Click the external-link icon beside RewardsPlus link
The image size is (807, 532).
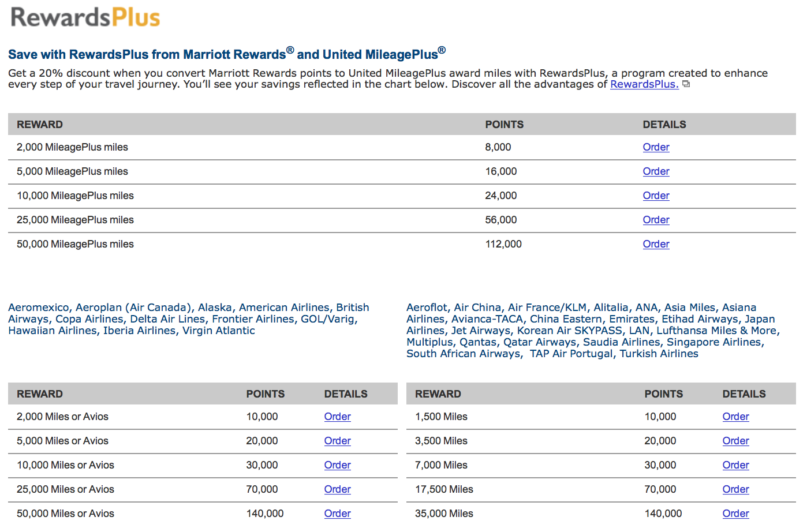[x=686, y=84]
